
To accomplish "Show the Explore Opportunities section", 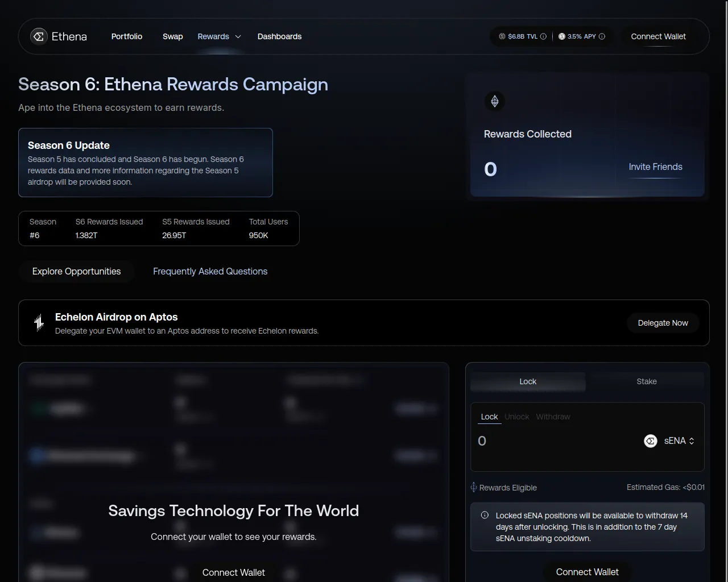I will pyautogui.click(x=77, y=272).
